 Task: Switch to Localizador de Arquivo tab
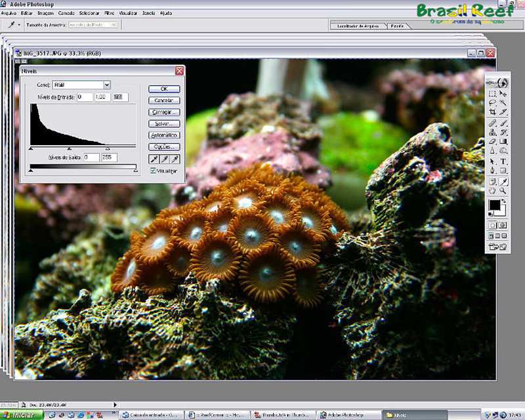click(359, 26)
